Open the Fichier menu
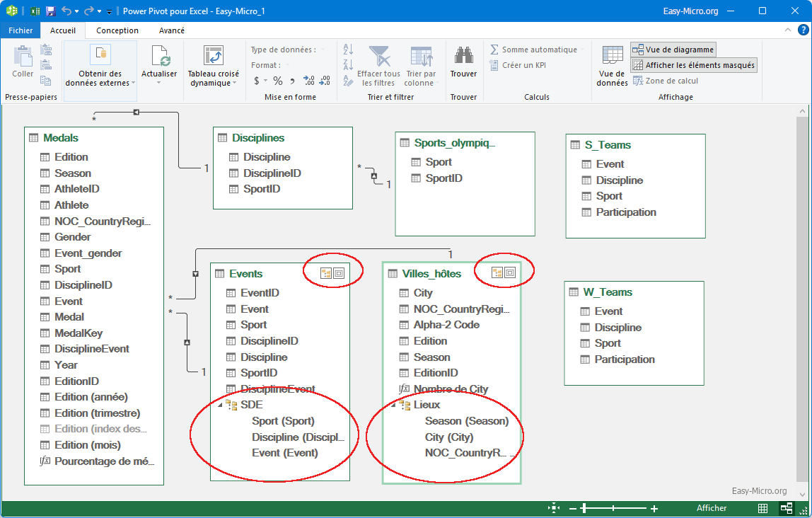 click(21, 30)
